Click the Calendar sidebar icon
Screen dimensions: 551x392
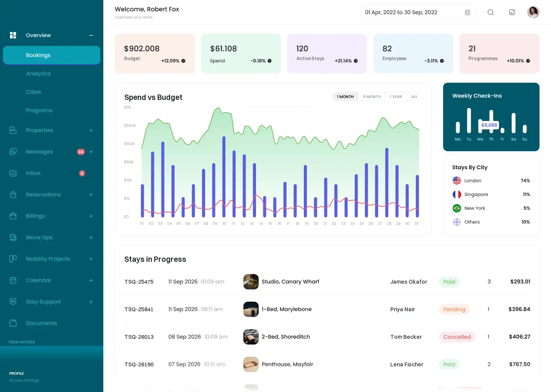click(13, 280)
